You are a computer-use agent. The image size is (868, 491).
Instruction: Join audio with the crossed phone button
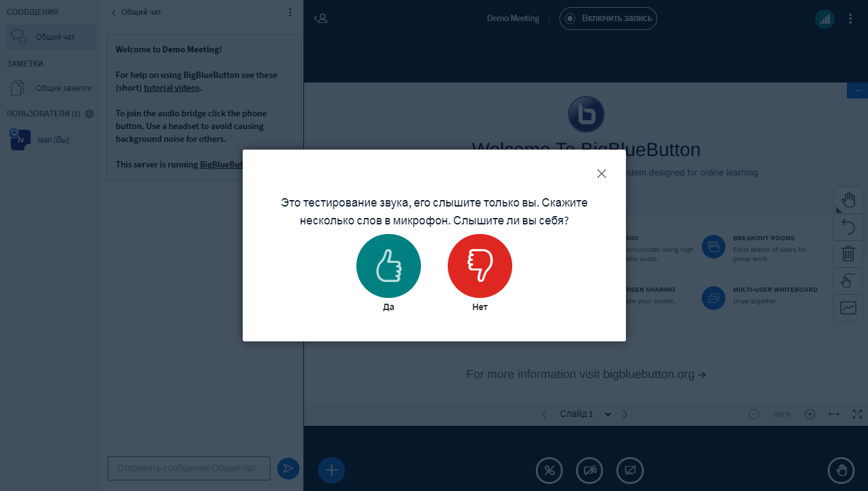pyautogui.click(x=549, y=471)
